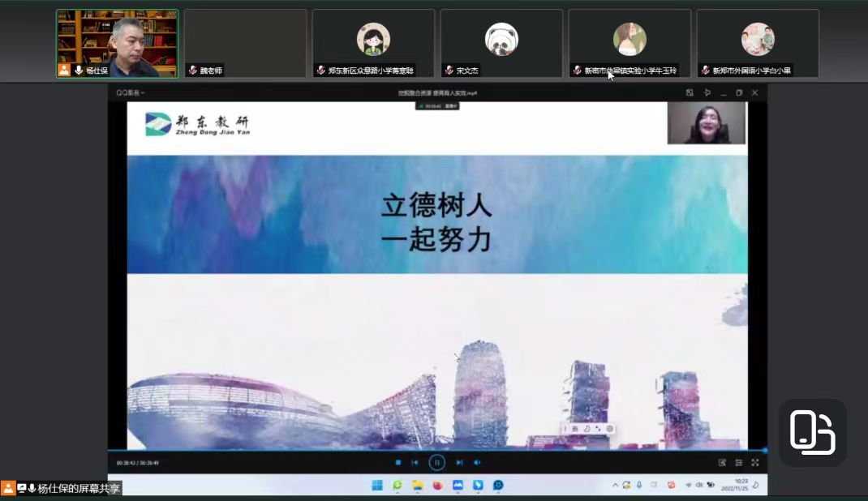This screenshot has height=501, width=868.
Task: Click 杨仕保的屏幕共享 label
Action: click(x=79, y=488)
